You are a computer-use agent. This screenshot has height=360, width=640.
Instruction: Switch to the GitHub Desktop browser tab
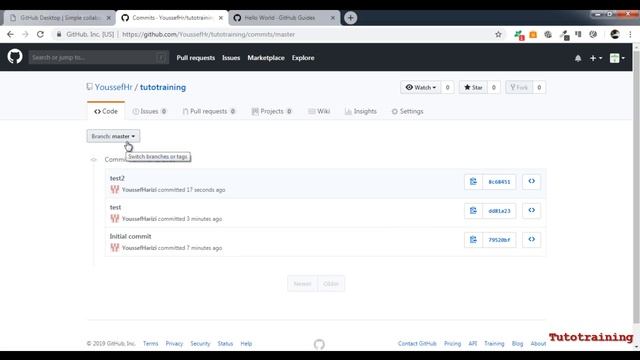[59, 18]
